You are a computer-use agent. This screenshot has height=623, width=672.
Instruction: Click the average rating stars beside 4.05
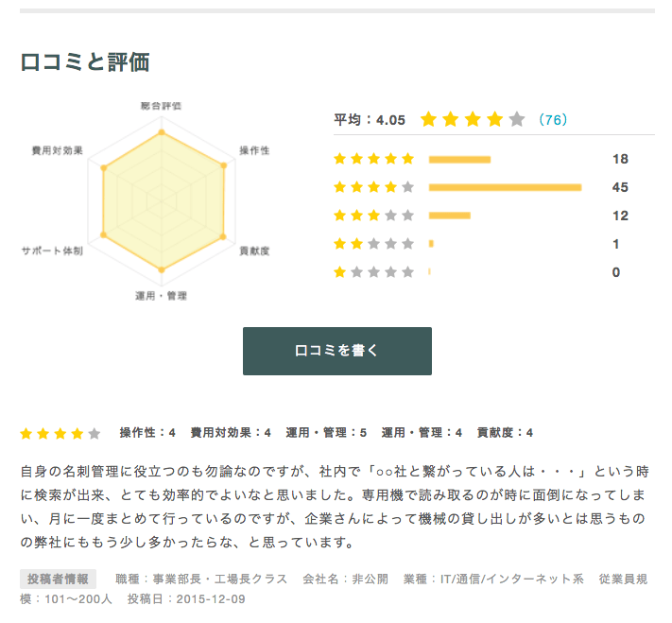[472, 120]
